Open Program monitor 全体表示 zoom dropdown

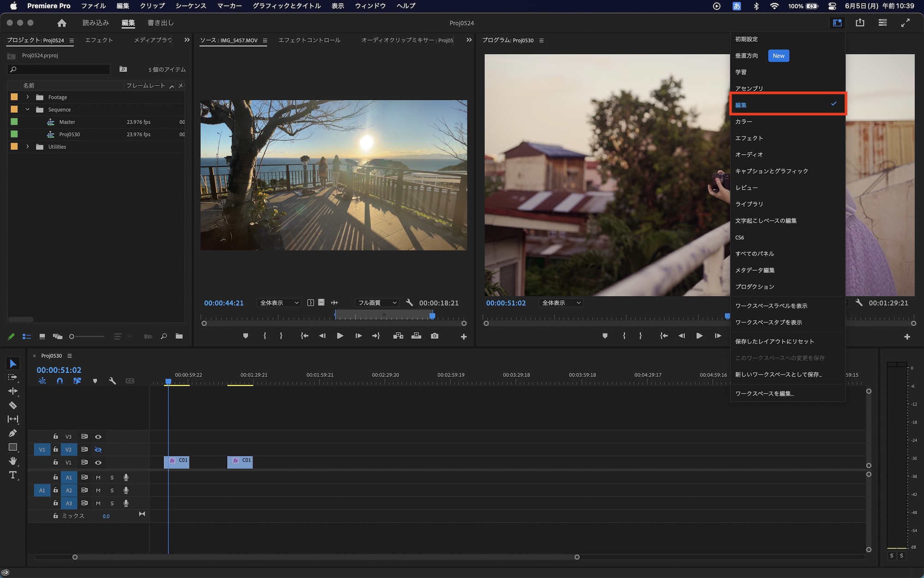pos(561,303)
